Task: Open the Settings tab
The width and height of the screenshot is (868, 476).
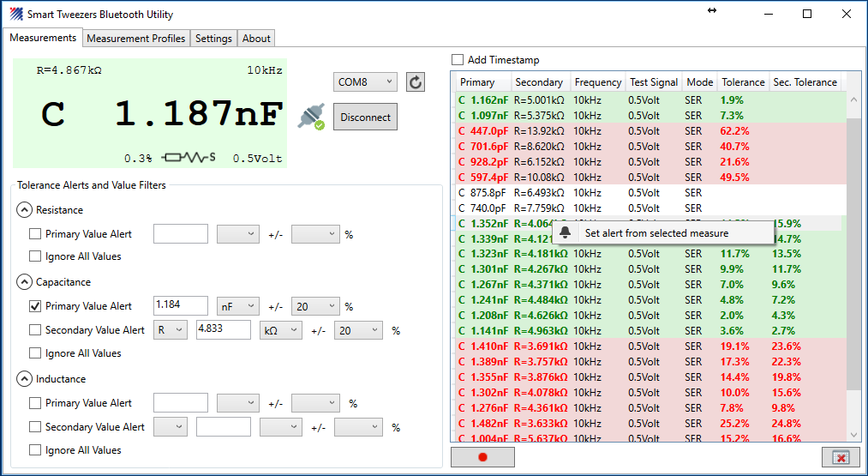Action: click(213, 39)
